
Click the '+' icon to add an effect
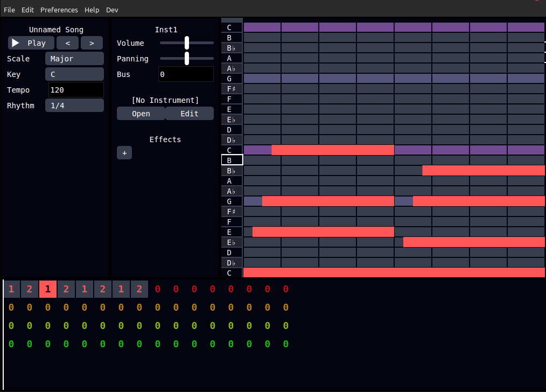coord(124,152)
